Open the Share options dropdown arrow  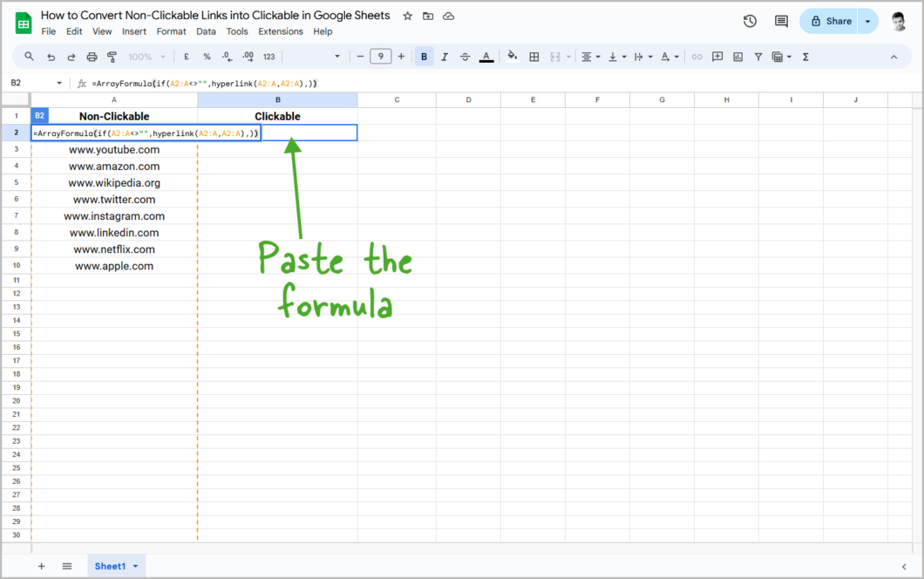(x=867, y=21)
